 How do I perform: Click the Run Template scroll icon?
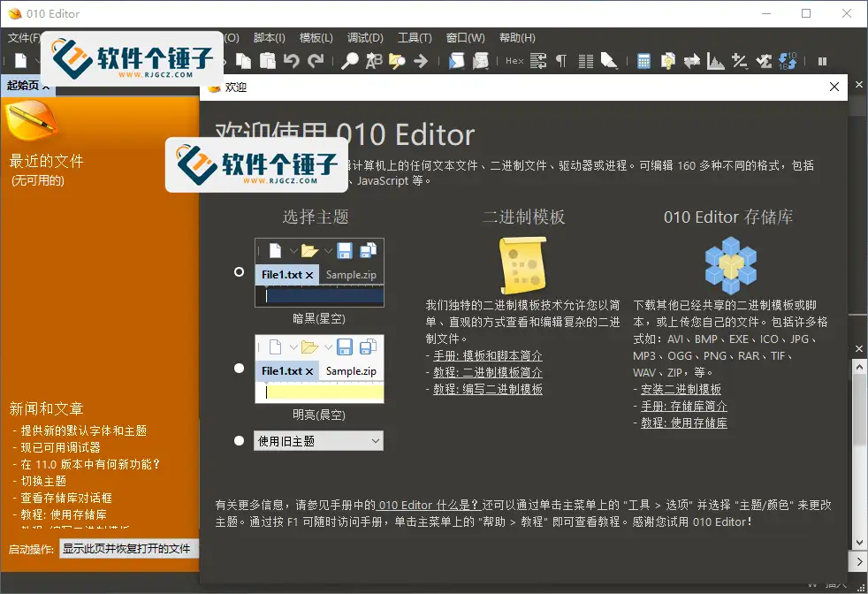tap(481, 61)
